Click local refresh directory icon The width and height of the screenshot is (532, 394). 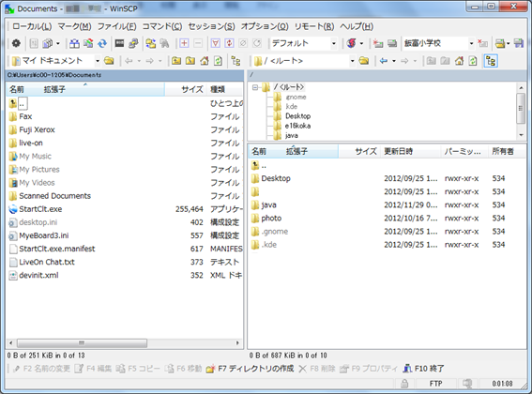219,61
